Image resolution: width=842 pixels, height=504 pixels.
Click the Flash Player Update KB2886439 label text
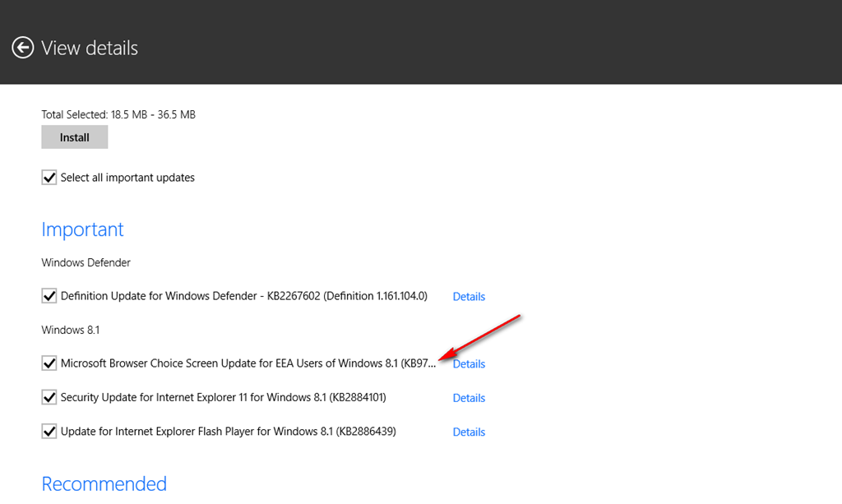click(228, 432)
